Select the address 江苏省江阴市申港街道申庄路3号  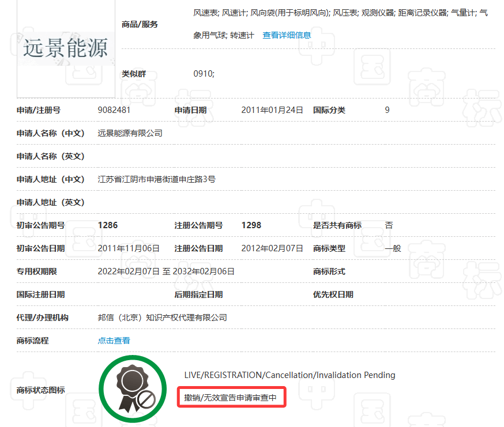coord(156,179)
